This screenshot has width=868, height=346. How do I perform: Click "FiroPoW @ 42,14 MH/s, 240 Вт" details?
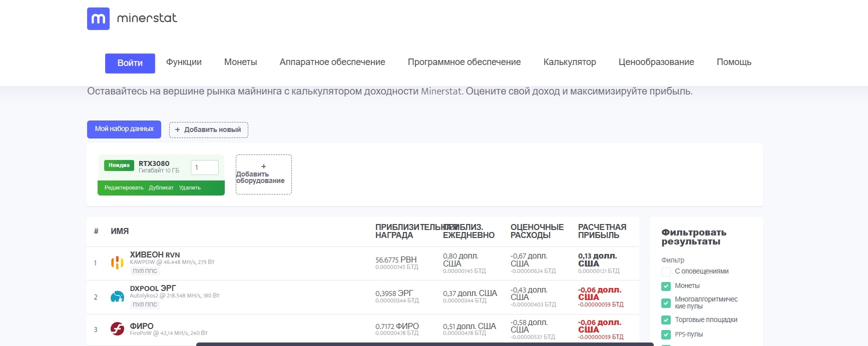[169, 333]
